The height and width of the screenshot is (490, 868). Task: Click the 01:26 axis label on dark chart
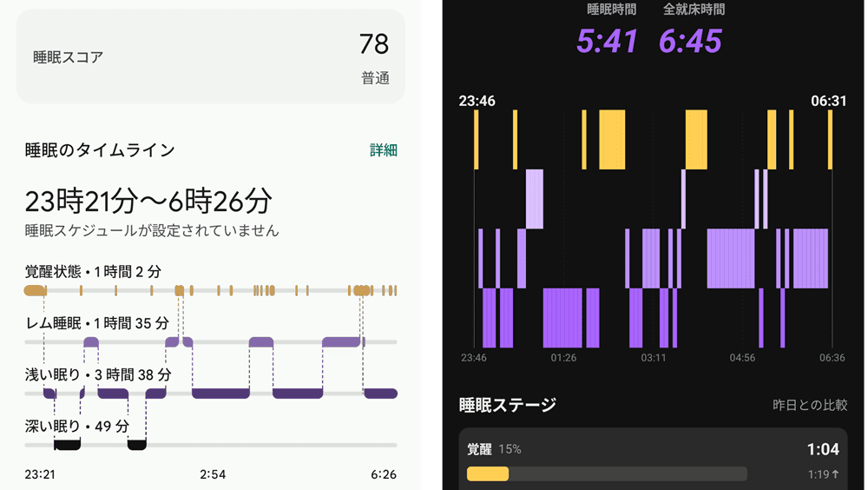pyautogui.click(x=563, y=358)
